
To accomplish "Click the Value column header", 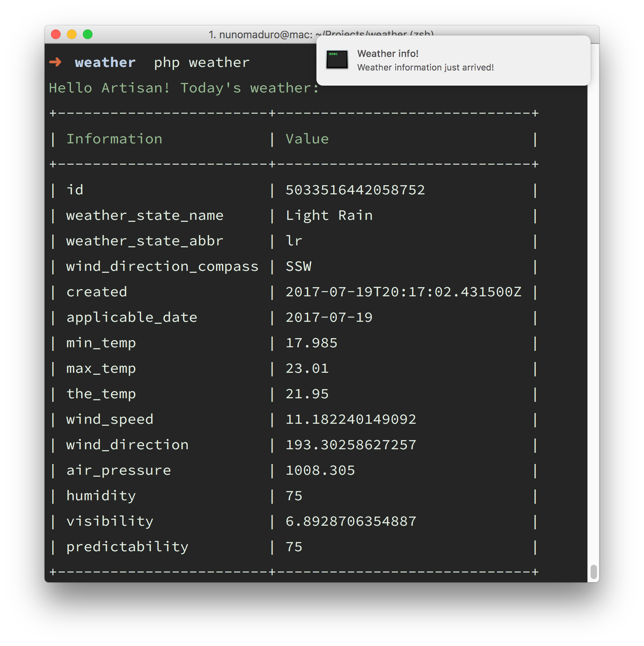I will click(307, 139).
